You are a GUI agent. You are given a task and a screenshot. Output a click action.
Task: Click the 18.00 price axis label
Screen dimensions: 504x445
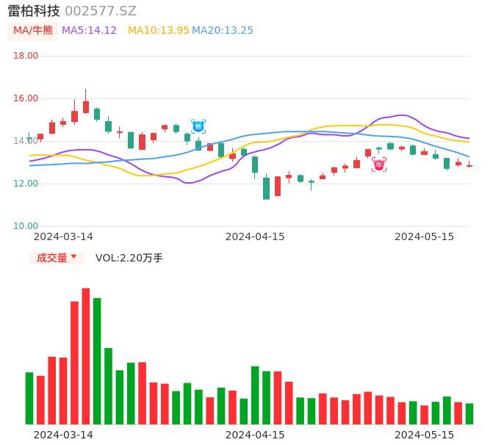tap(26, 56)
